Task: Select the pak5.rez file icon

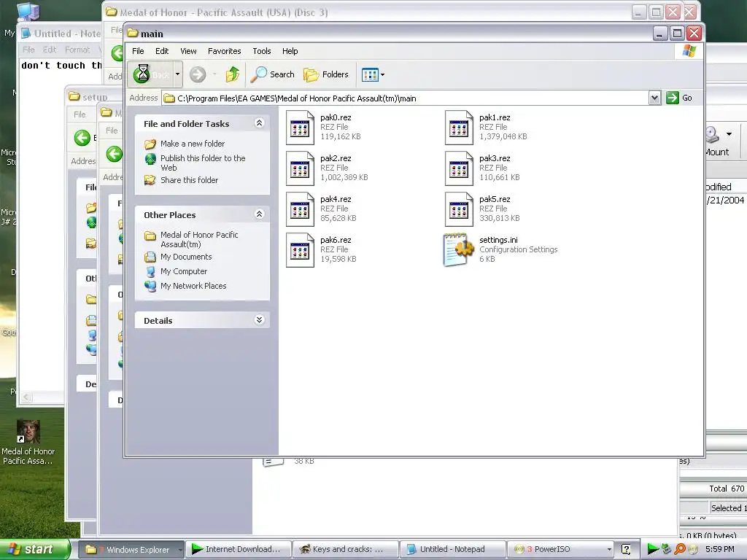Action: coord(460,209)
